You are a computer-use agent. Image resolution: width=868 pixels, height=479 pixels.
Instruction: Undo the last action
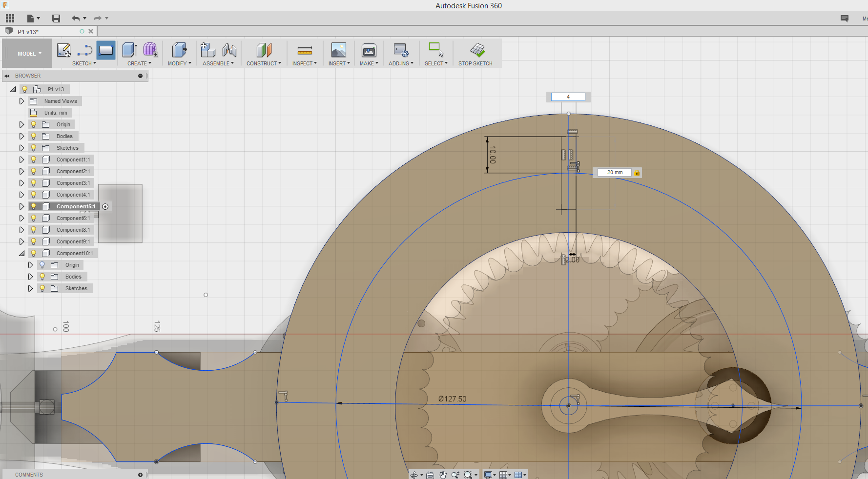[75, 18]
